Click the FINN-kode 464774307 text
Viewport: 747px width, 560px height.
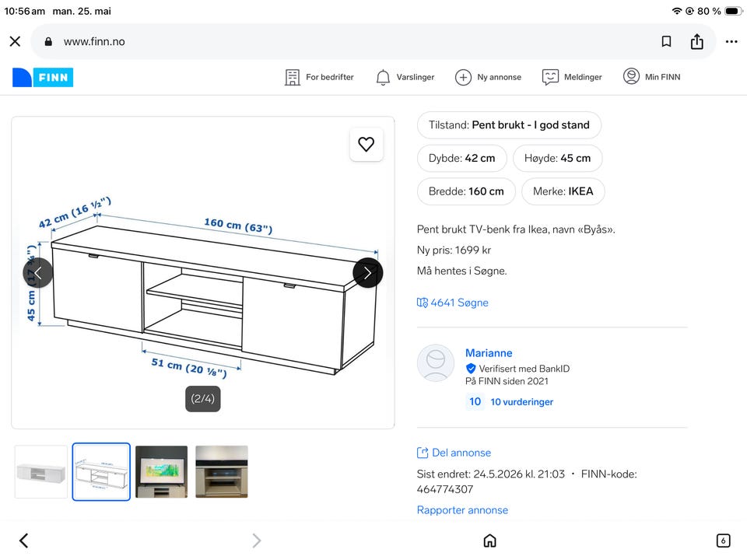[527, 481]
